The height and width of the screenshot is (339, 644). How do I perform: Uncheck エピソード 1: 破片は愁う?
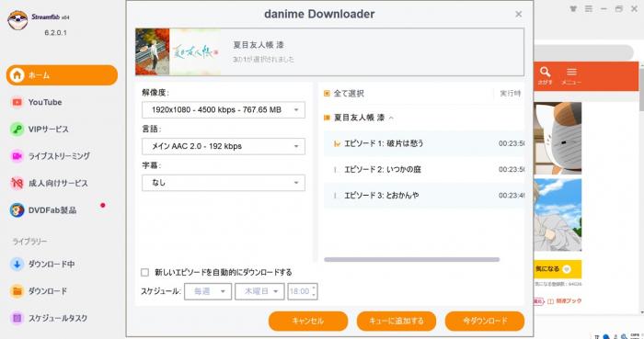point(337,144)
